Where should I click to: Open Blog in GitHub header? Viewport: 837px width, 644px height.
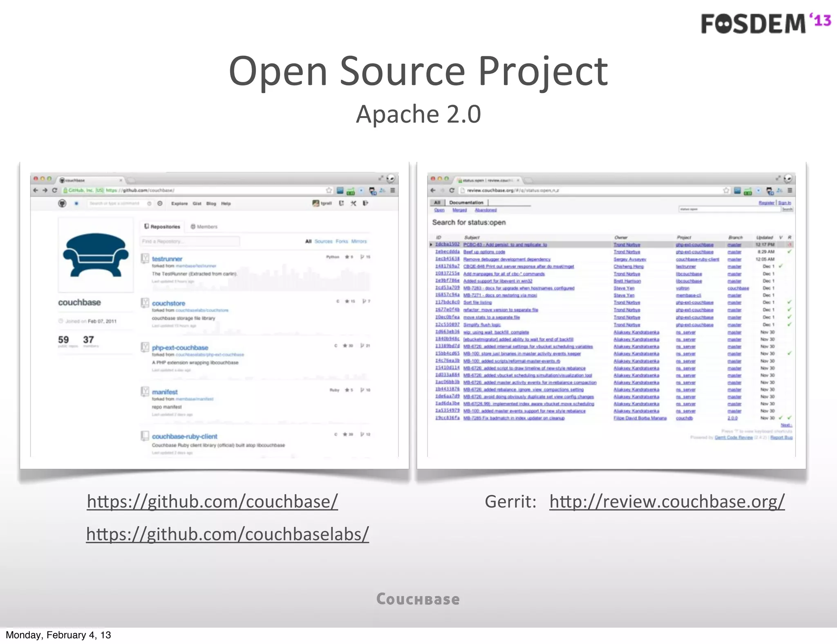click(x=211, y=203)
